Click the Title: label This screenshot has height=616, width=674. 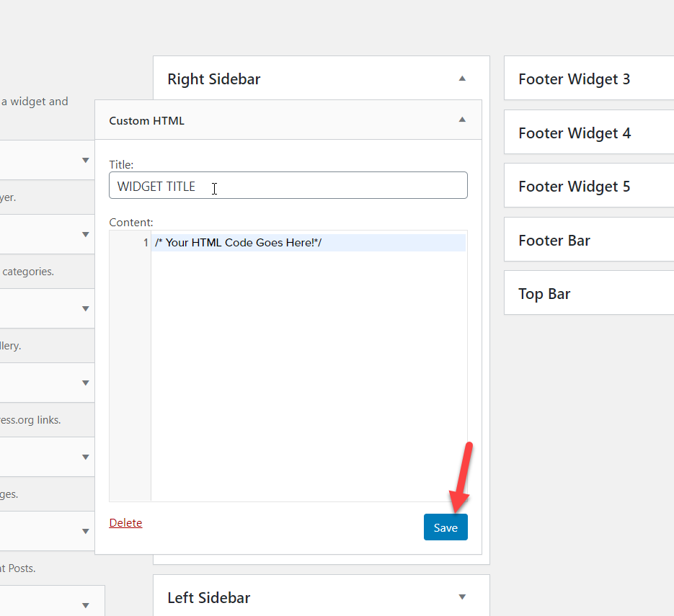(121, 164)
